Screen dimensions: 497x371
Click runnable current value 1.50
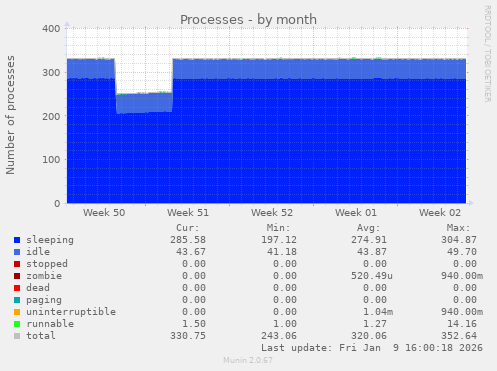coord(194,324)
